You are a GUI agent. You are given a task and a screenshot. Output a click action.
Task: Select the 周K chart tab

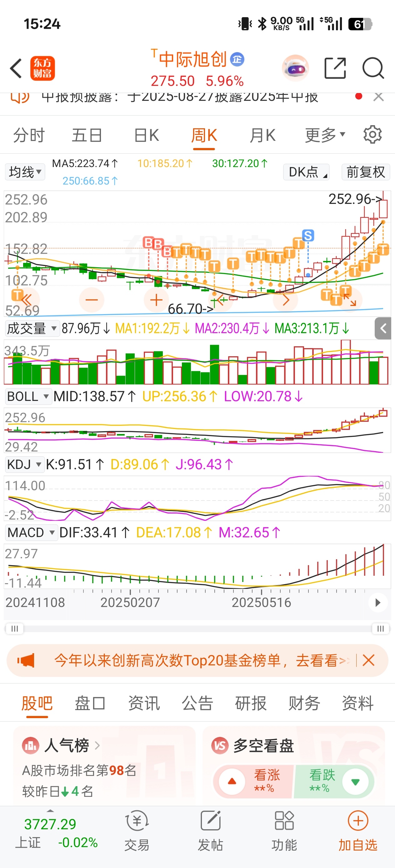(x=204, y=135)
